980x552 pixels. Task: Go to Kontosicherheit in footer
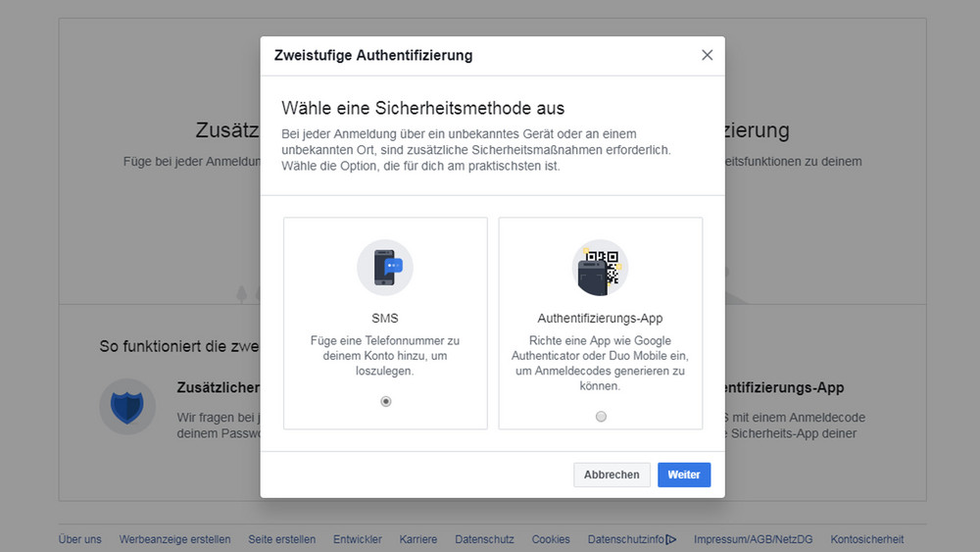[866, 539]
